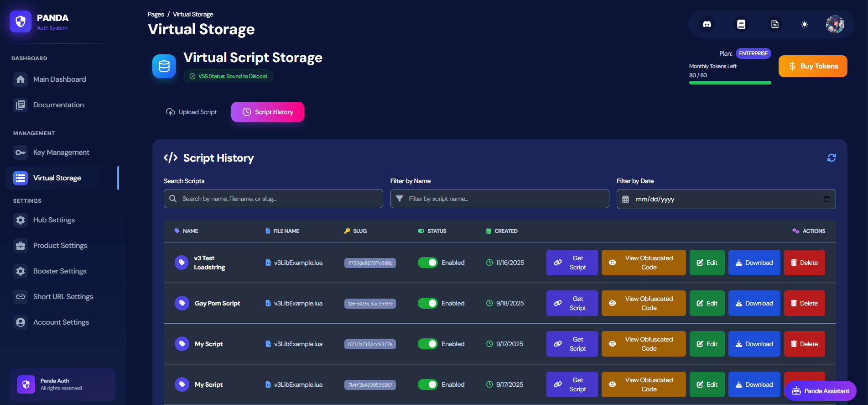Click the Panda shield logo
Viewport: 868px width, 405px height.
point(21,21)
